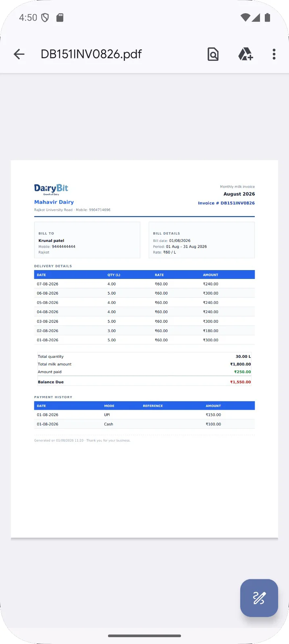
Task: Tap the Generated on 01/08/2026 footer note
Action: point(82,440)
